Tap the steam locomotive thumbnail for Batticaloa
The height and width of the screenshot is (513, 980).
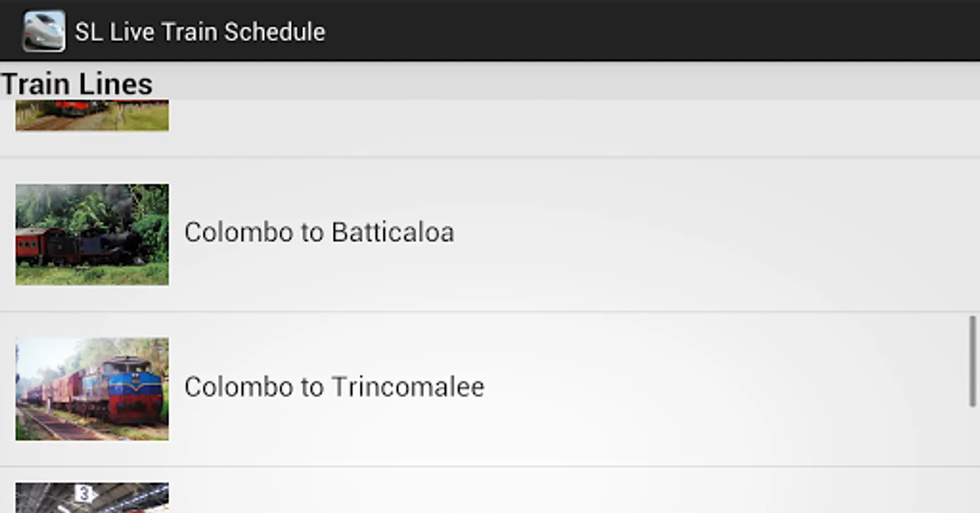click(x=92, y=234)
